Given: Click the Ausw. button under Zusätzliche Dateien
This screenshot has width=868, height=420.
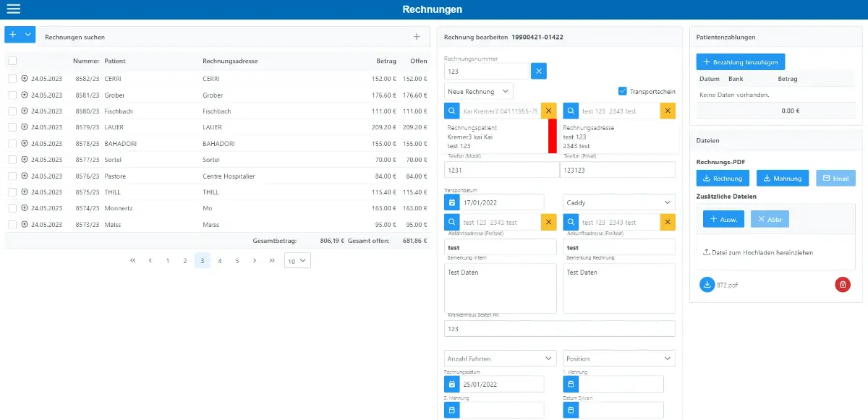Looking at the screenshot, I should [x=724, y=219].
